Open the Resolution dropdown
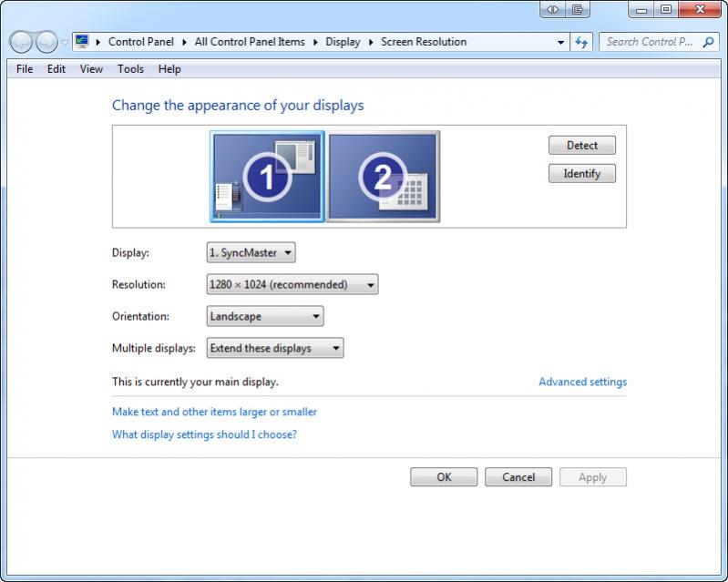The height and width of the screenshot is (582, 728). [x=292, y=284]
